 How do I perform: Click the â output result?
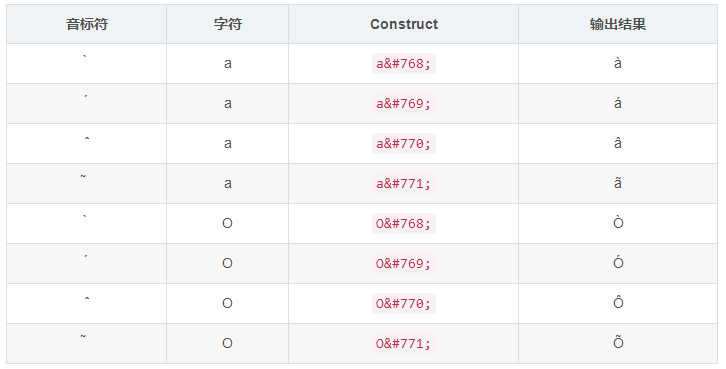618,142
